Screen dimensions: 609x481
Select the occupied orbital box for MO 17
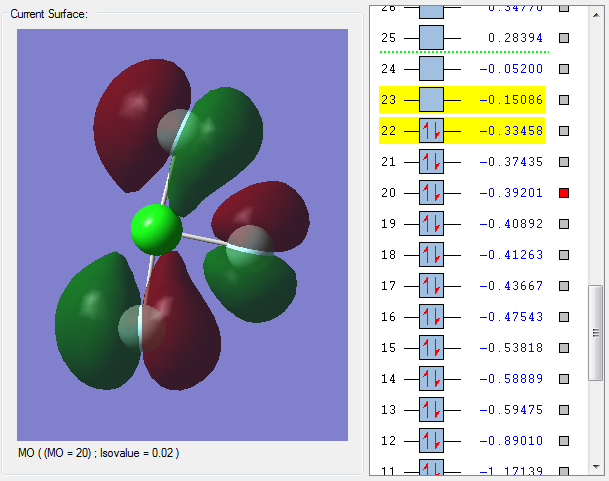tap(431, 286)
